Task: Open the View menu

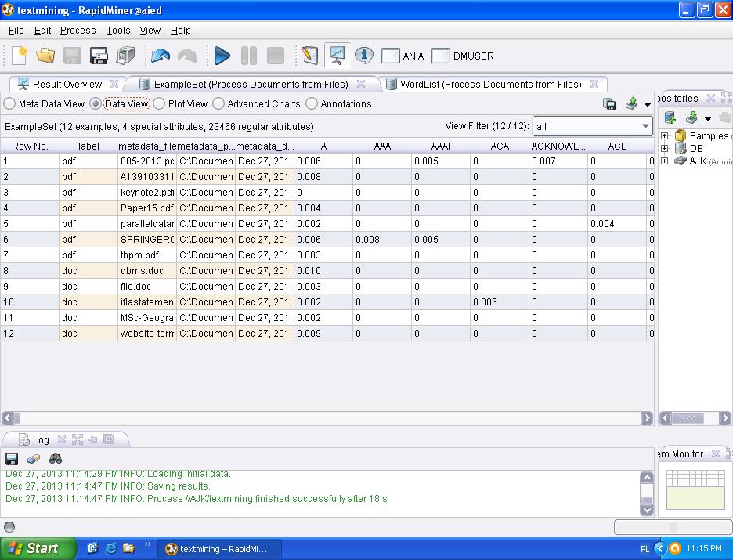Action: [150, 31]
